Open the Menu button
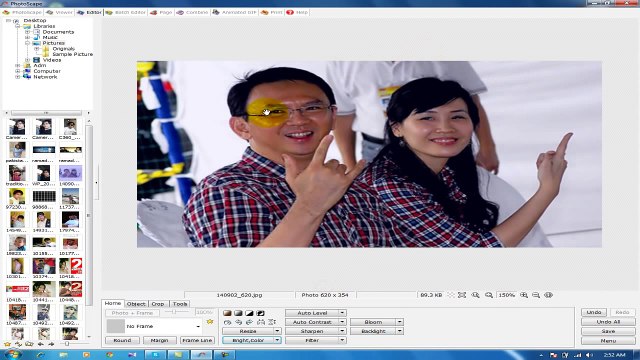The height and width of the screenshot is (360, 640). click(608, 341)
